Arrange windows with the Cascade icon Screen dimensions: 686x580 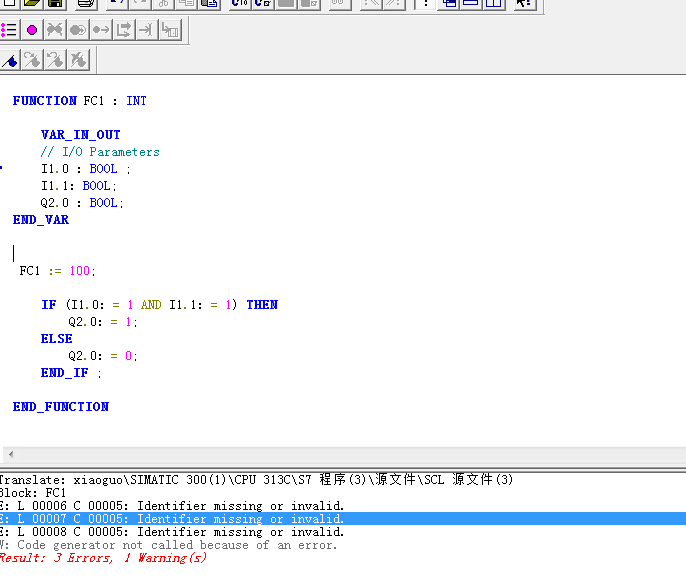448,3
